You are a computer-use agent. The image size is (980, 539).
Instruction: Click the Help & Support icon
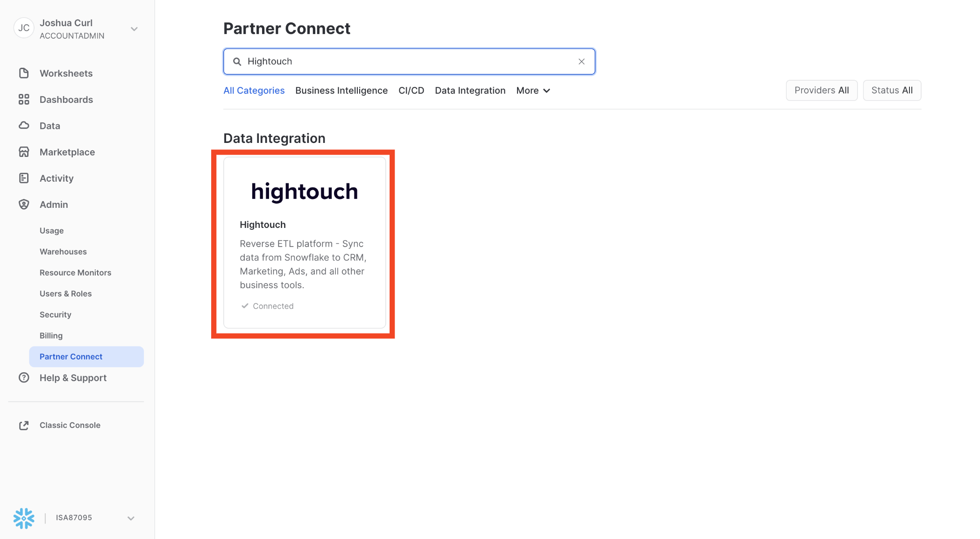pyautogui.click(x=23, y=378)
